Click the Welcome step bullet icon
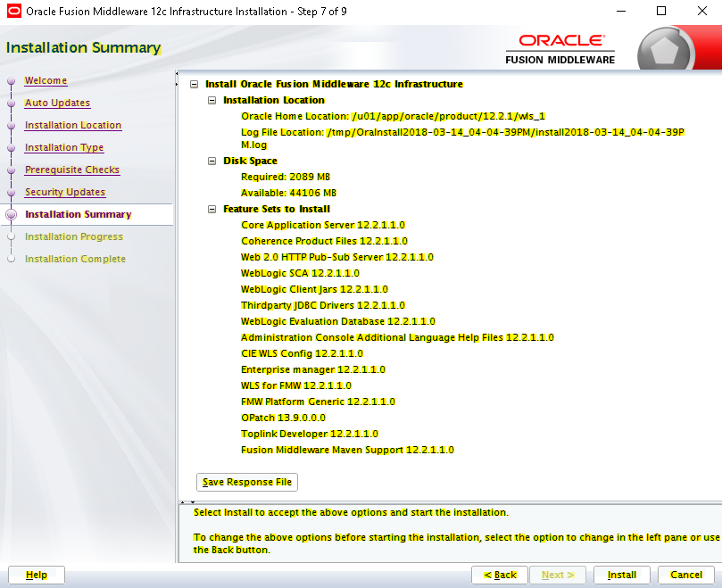Screen dimensions: 722x588 pos(12,81)
